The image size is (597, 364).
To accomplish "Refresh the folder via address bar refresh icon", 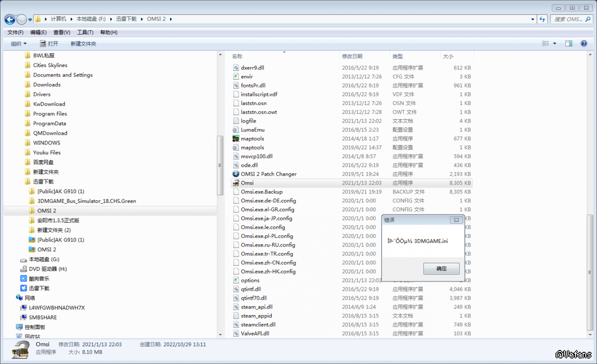I will tap(542, 19).
